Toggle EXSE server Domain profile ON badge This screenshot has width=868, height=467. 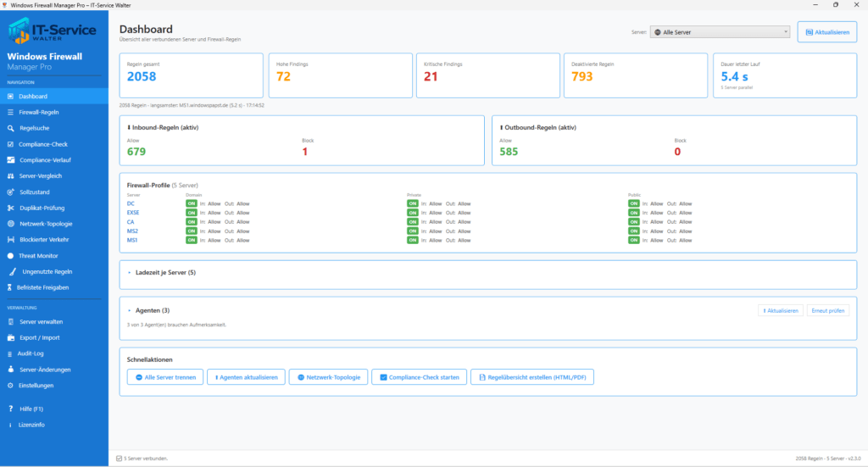(x=191, y=213)
